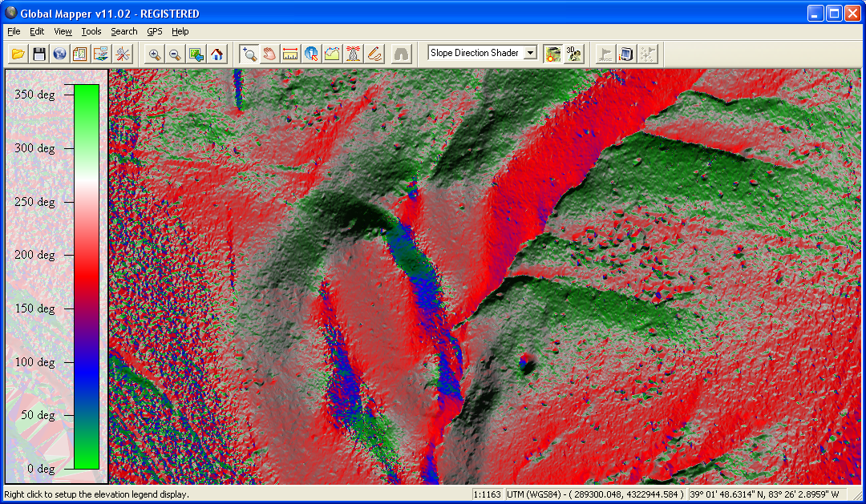Activate the Feature Info tool
Screen dimensions: 866x504
tap(311, 54)
